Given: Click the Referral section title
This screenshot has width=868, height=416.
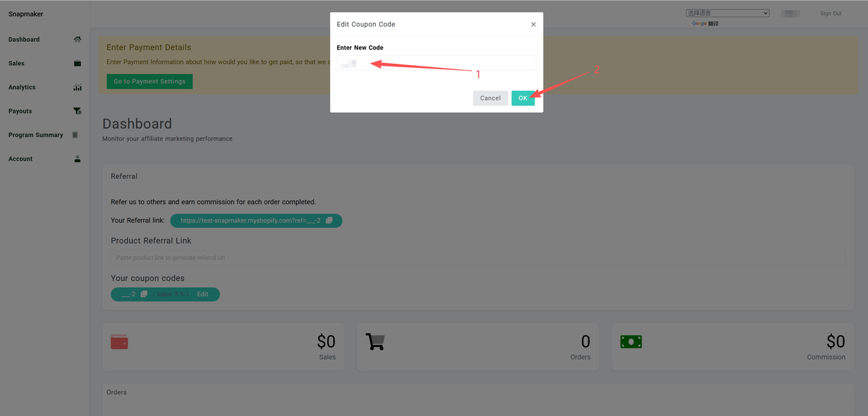Looking at the screenshot, I should [x=124, y=176].
